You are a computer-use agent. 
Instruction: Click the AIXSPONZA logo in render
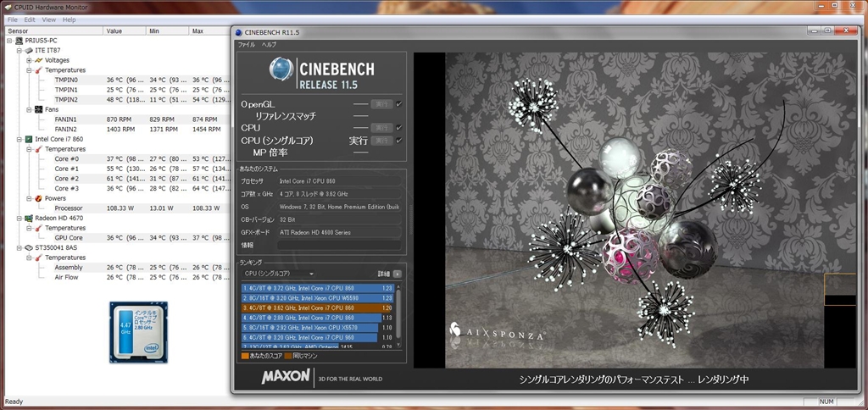tap(497, 333)
